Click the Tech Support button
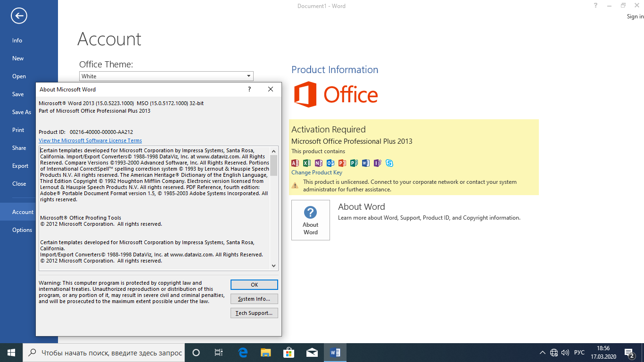 [254, 313]
